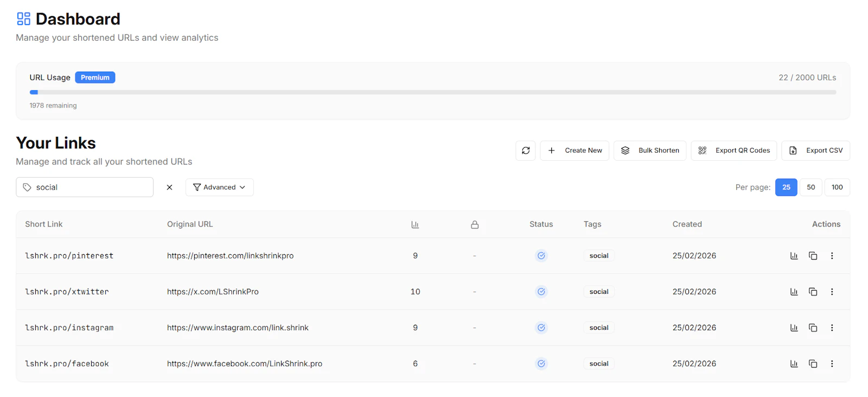The width and height of the screenshot is (868, 397).
Task: Click the 22 / 2000 URLs count
Action: tap(807, 78)
